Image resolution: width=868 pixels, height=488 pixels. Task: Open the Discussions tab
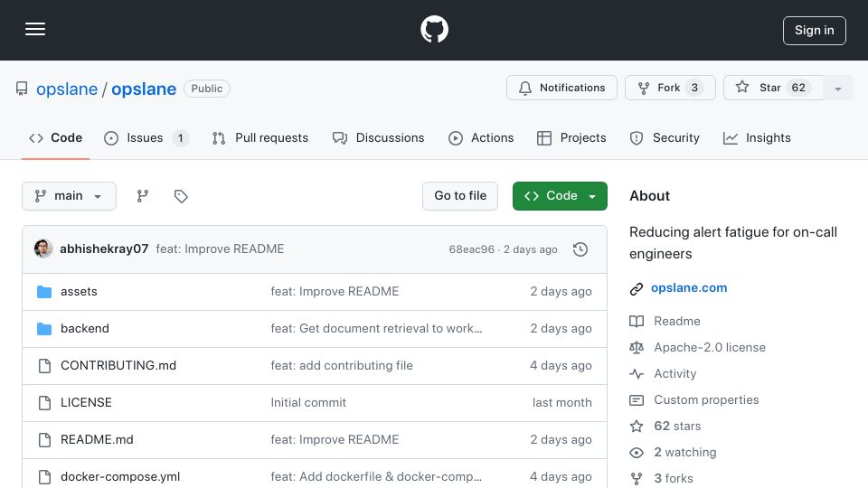coord(379,137)
